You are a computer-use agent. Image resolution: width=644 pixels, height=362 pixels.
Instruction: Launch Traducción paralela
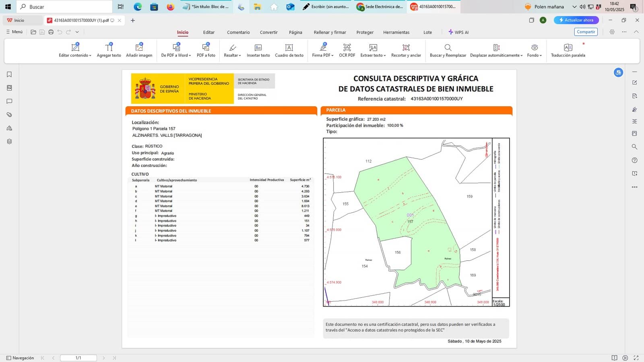[568, 50]
